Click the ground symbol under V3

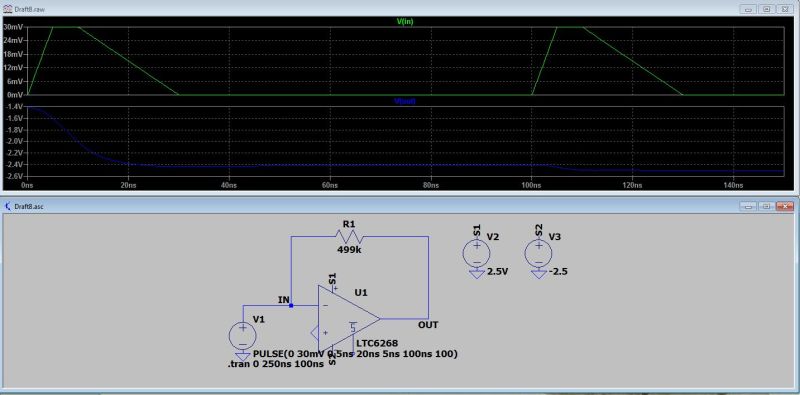[x=538, y=274]
